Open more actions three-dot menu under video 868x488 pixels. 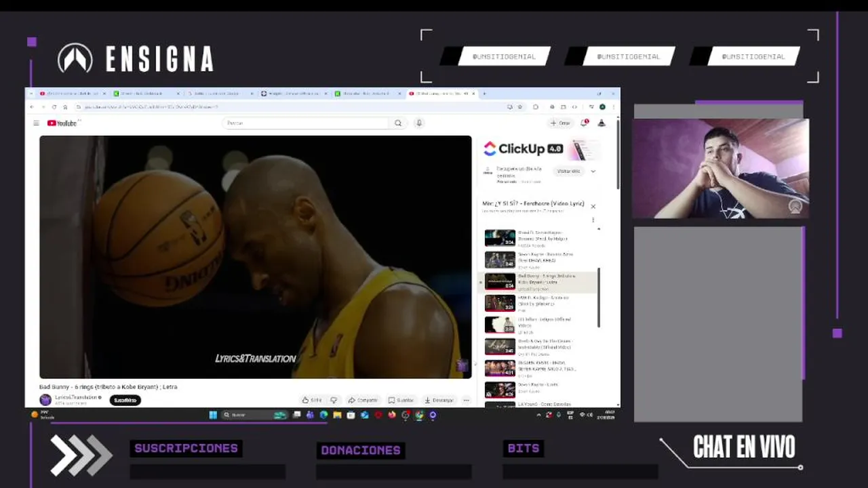pyautogui.click(x=466, y=400)
